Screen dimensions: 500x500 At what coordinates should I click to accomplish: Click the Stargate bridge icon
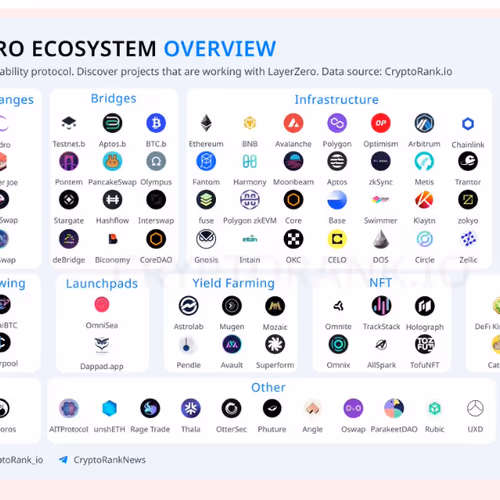pos(69,200)
